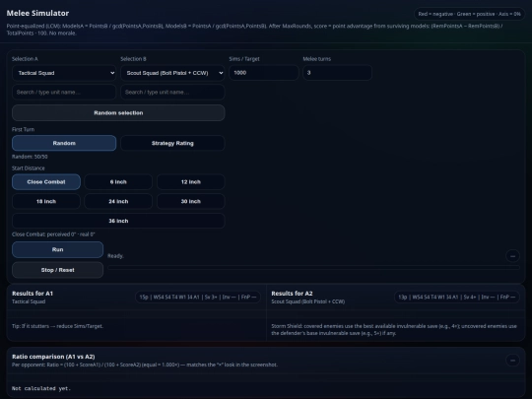The image size is (532, 399).
Task: Focus the Sims / Target field
Action: point(264,73)
